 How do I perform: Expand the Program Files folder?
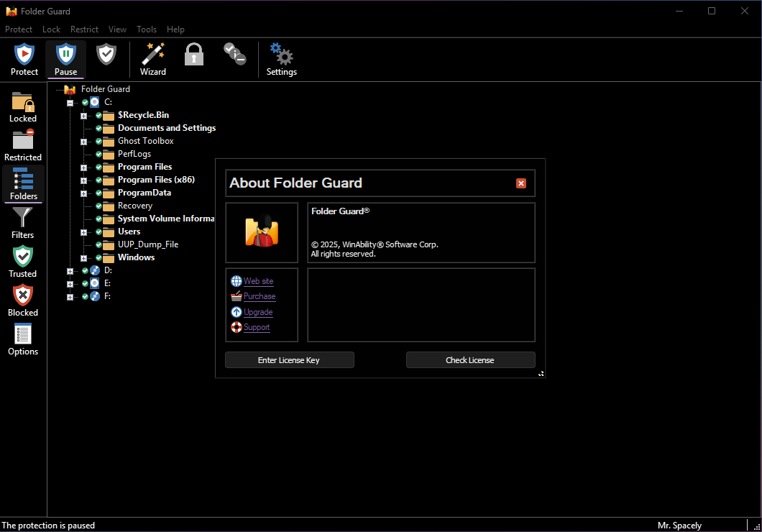(83, 168)
